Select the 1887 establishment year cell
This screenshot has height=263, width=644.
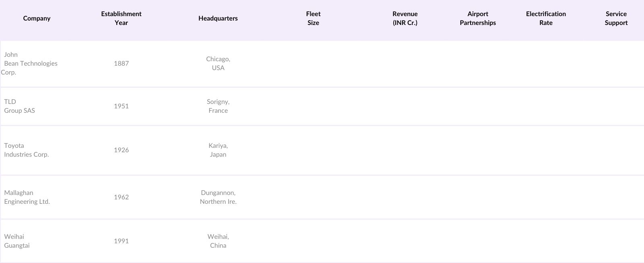(x=121, y=63)
